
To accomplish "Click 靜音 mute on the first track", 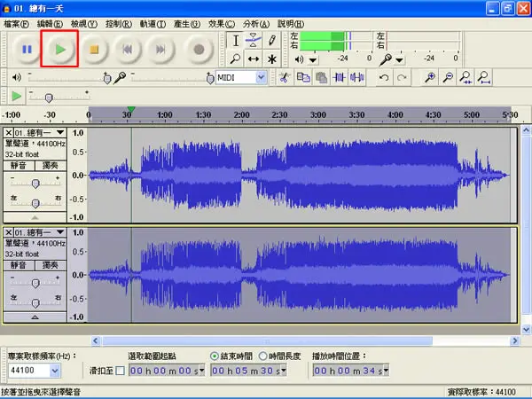I will 19,166.
